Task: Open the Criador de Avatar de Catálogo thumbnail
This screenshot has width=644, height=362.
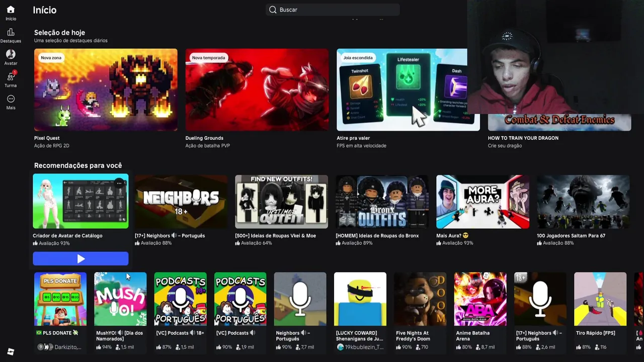Action: (x=80, y=201)
